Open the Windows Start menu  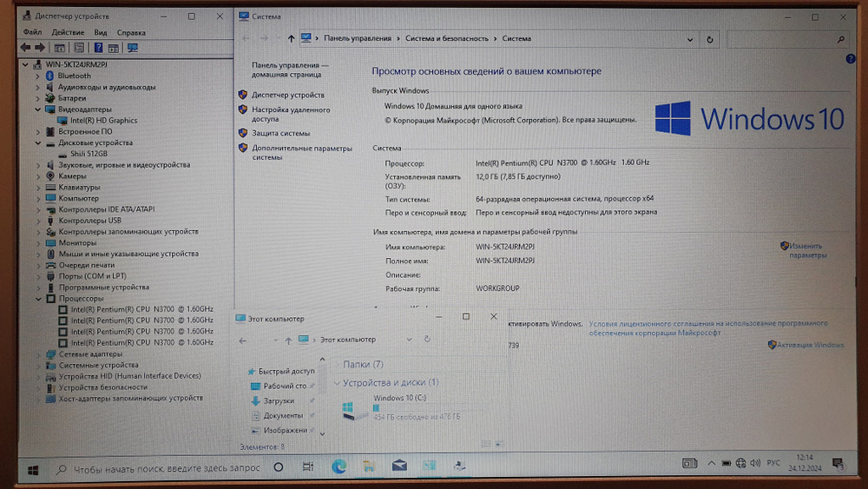click(33, 470)
